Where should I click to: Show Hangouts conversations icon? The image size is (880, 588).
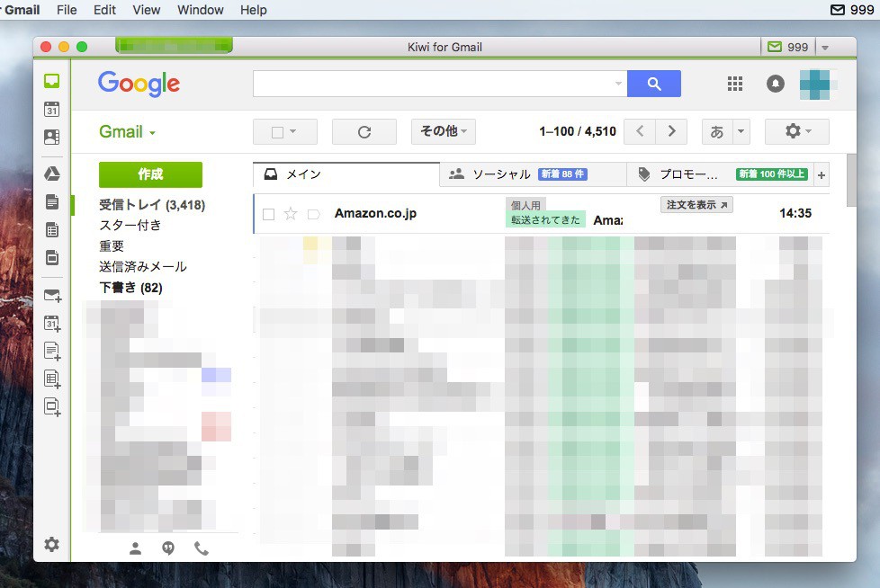click(167, 548)
